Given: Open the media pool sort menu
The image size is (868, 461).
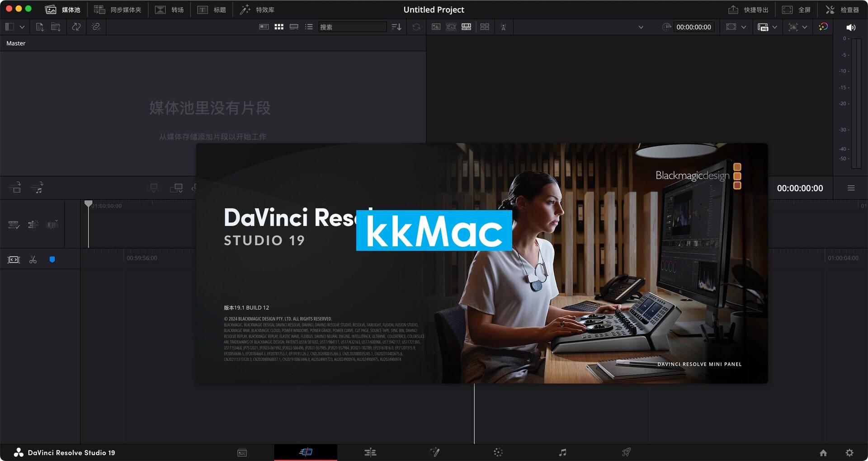Looking at the screenshot, I should pos(396,27).
